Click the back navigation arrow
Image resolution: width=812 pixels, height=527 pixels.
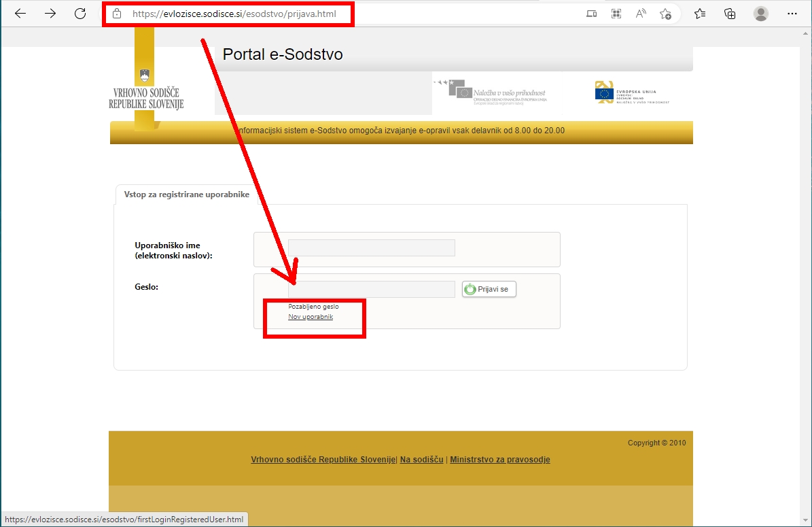[x=20, y=13]
